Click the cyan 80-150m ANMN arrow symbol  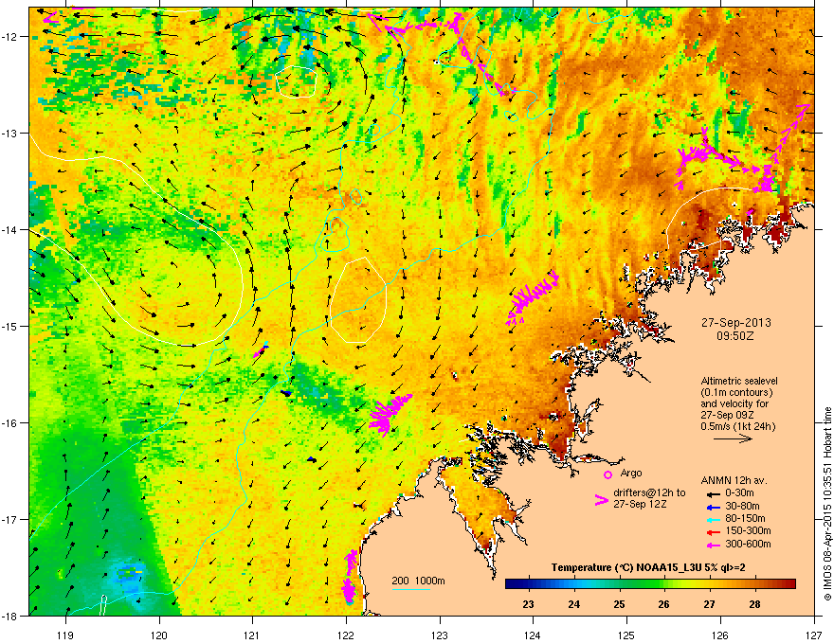(714, 519)
